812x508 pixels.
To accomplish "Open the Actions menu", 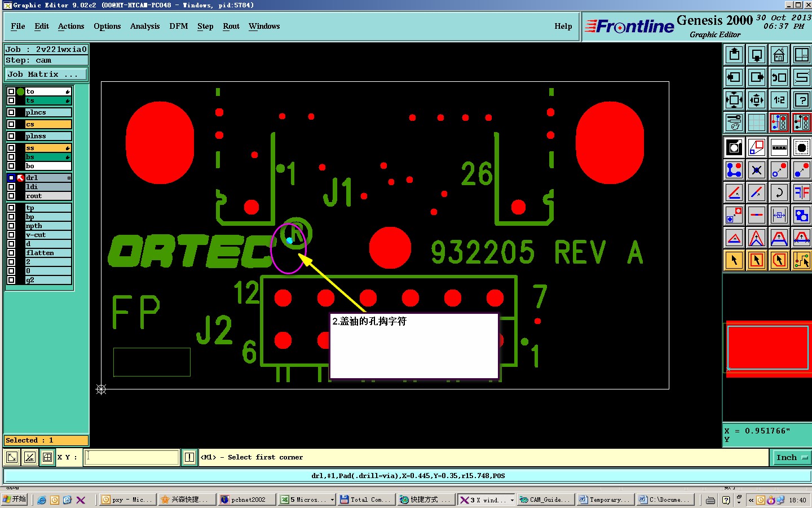I will [x=71, y=26].
